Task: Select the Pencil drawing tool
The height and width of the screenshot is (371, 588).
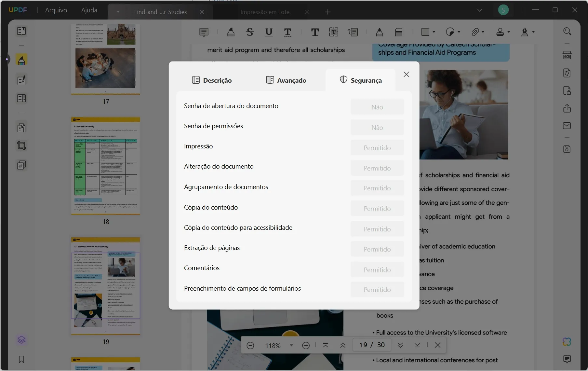Action: 380,32
